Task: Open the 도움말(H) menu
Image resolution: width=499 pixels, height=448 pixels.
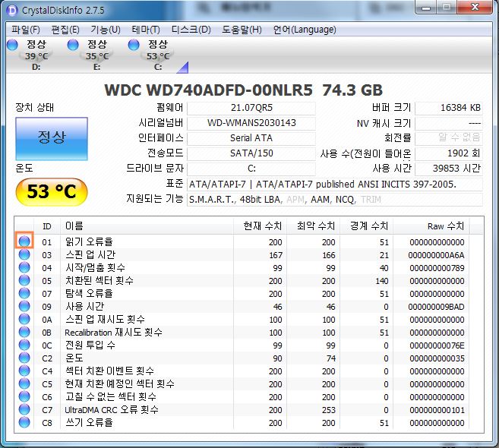Action: pos(242,30)
